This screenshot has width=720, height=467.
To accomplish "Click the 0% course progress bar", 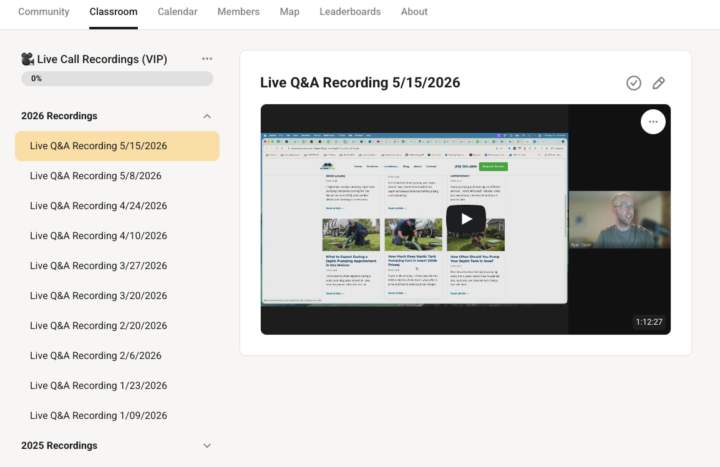I will pyautogui.click(x=117, y=79).
